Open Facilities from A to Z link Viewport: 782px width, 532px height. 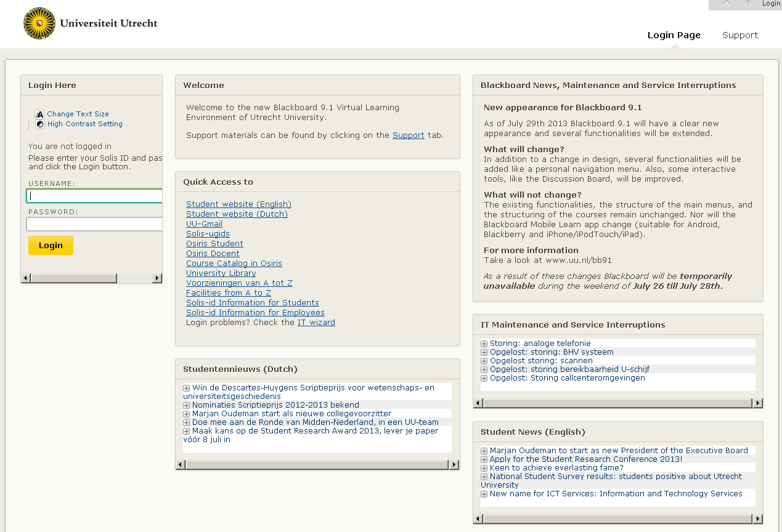coord(229,293)
